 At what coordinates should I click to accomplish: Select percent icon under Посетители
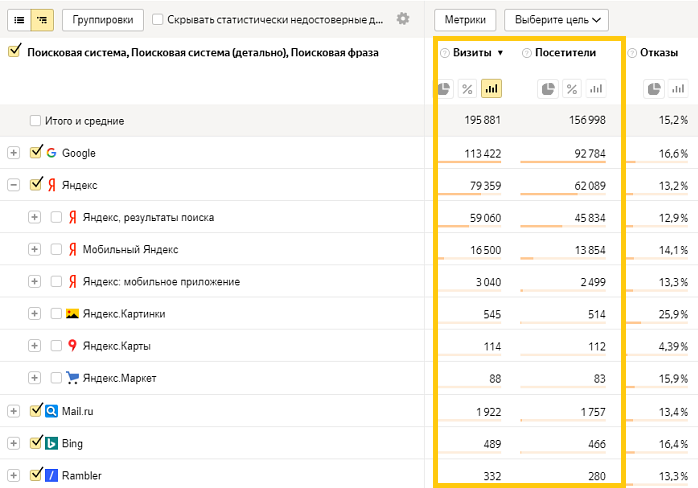(572, 89)
